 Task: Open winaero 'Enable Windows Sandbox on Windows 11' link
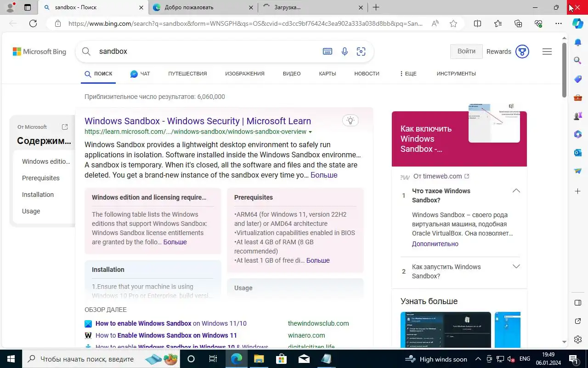click(x=166, y=335)
